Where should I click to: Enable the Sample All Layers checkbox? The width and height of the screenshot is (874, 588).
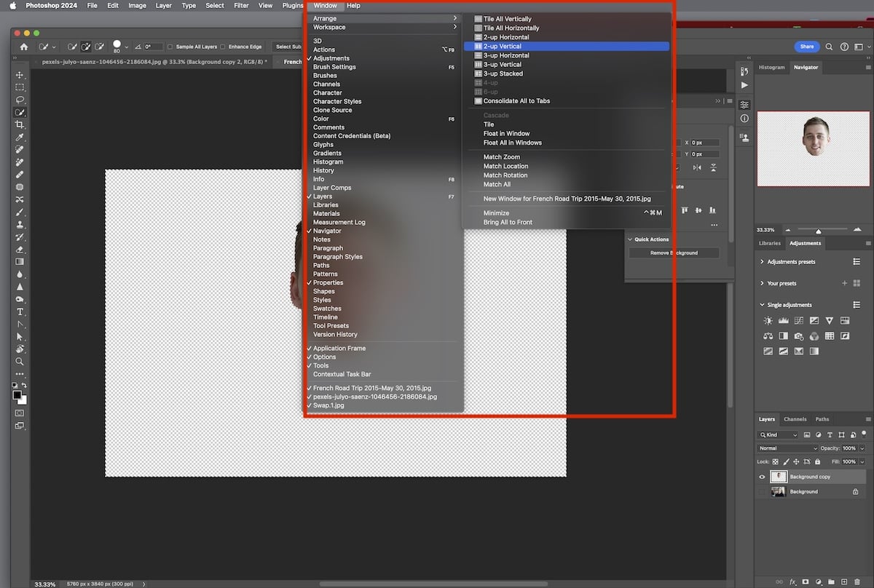[x=169, y=47]
